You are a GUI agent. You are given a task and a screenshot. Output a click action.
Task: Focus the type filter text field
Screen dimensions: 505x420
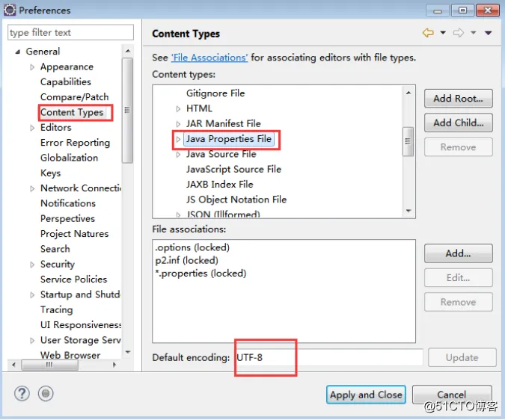70,32
